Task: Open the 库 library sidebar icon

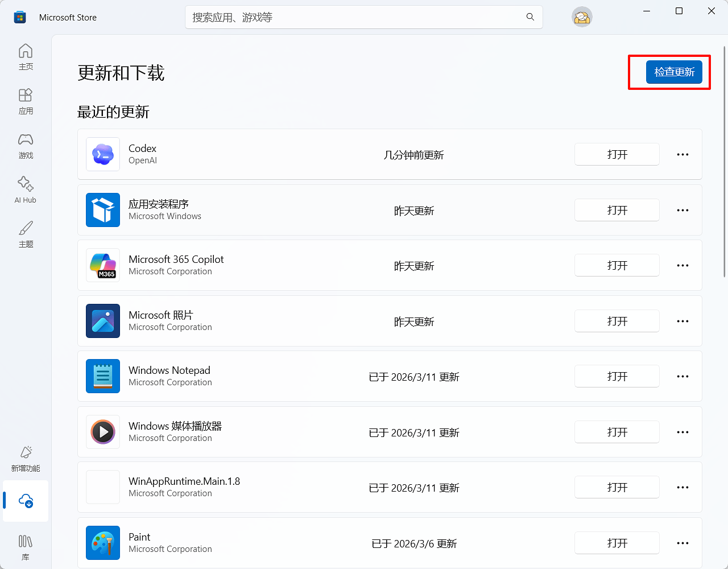Action: [26, 547]
